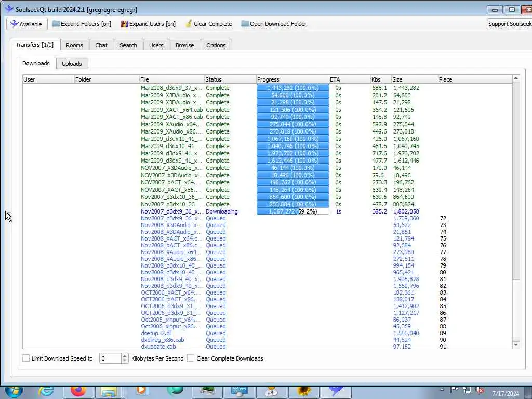Open the Chat tab

pyautogui.click(x=101, y=45)
